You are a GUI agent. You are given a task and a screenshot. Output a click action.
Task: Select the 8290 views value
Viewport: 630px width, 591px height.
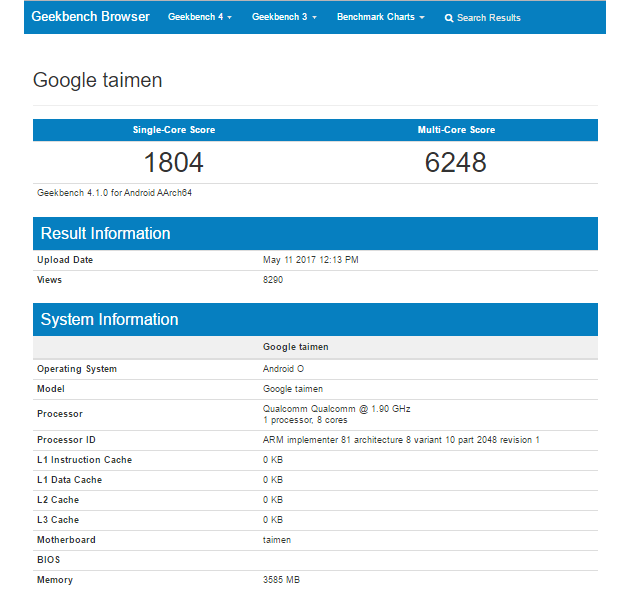point(273,280)
